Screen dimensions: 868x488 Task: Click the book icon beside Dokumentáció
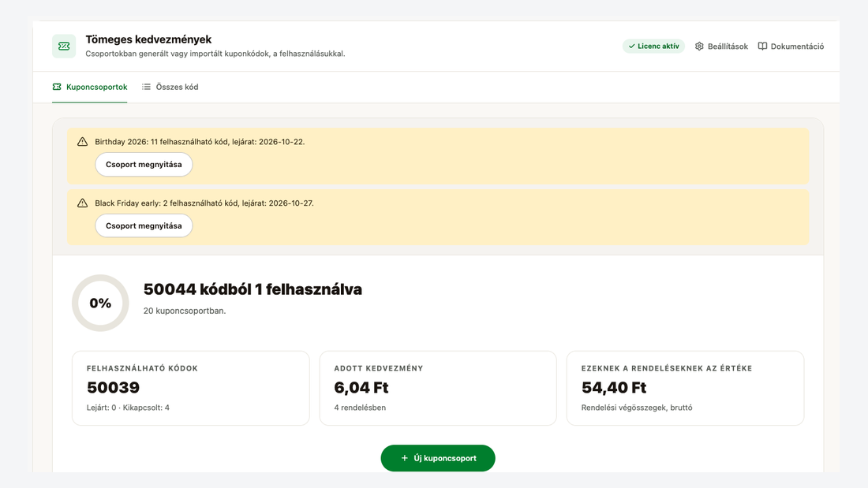(762, 47)
